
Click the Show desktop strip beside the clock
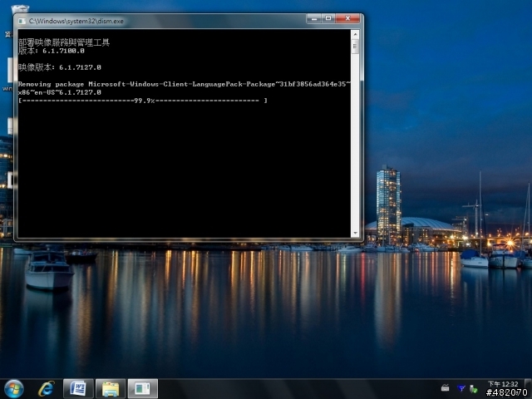click(529, 389)
